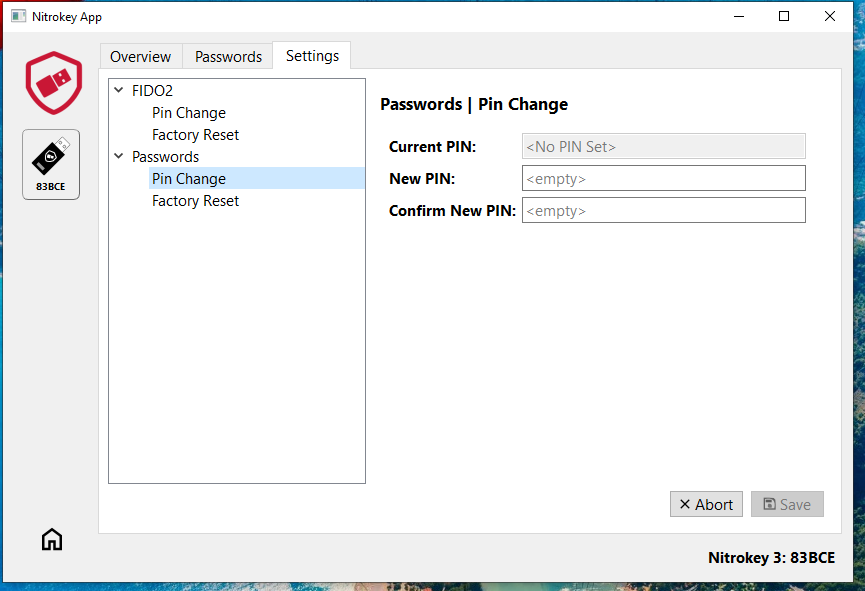Click the Abort button
865x591 pixels.
click(x=706, y=504)
